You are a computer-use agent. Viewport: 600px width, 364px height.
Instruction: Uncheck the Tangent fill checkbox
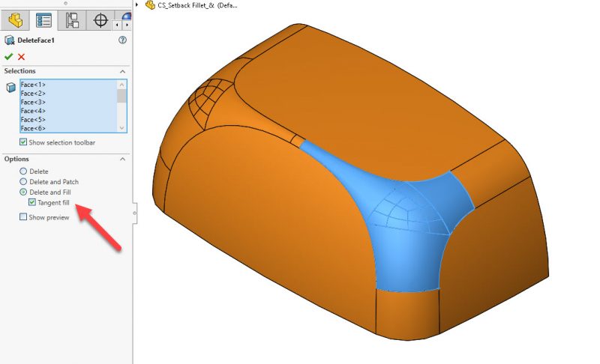[31, 202]
